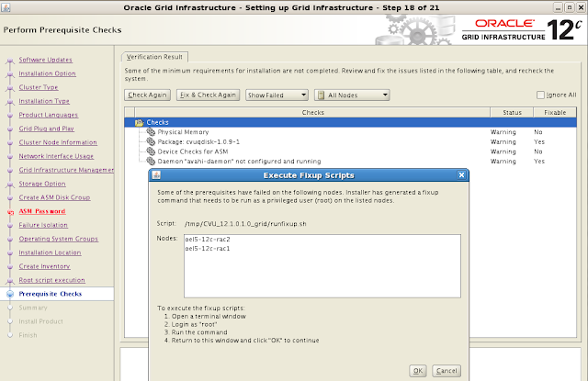Open Network Interface Usage step
Screen dimensions: 588x381
(x=56, y=156)
